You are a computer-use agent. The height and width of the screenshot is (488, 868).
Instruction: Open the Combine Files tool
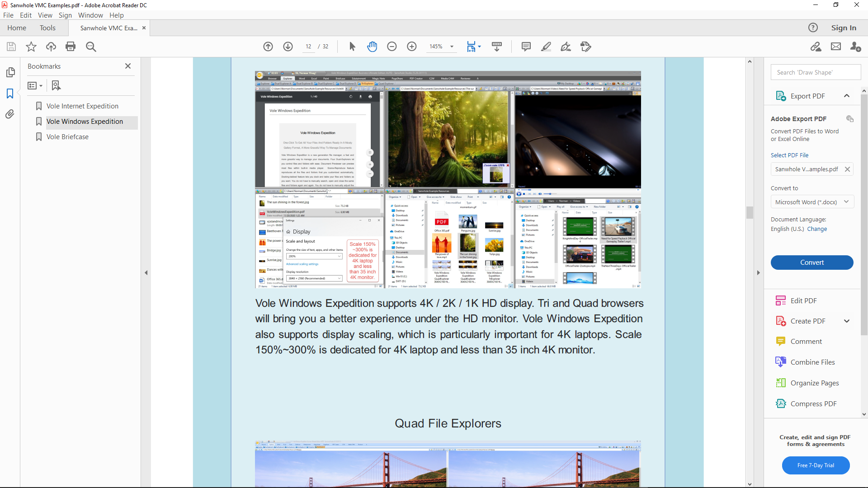point(812,362)
